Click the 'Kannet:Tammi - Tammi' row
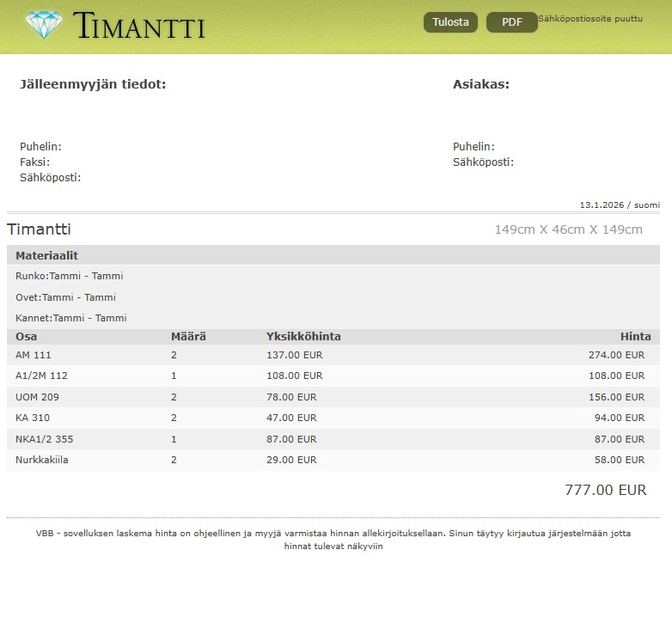This screenshot has width=672, height=617. [71, 318]
